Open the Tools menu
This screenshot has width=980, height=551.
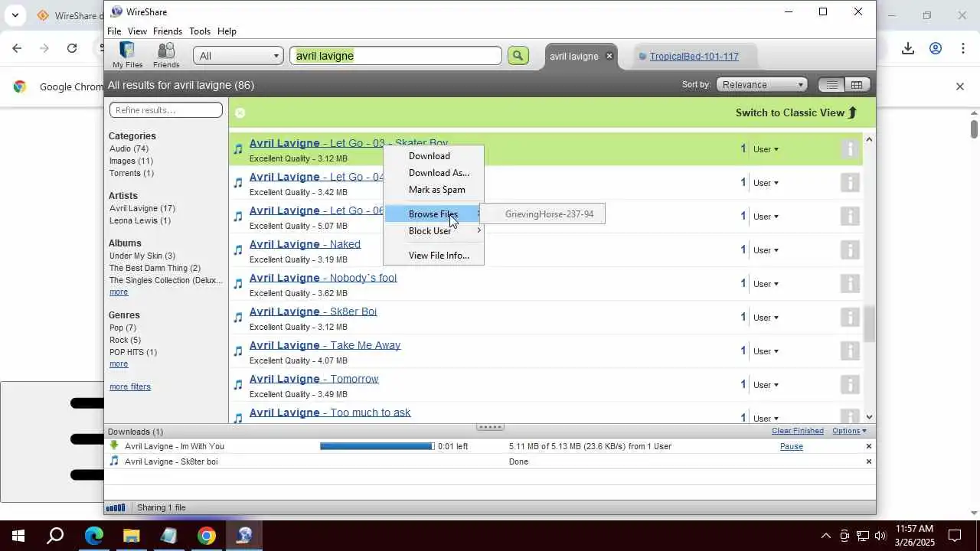point(200,31)
